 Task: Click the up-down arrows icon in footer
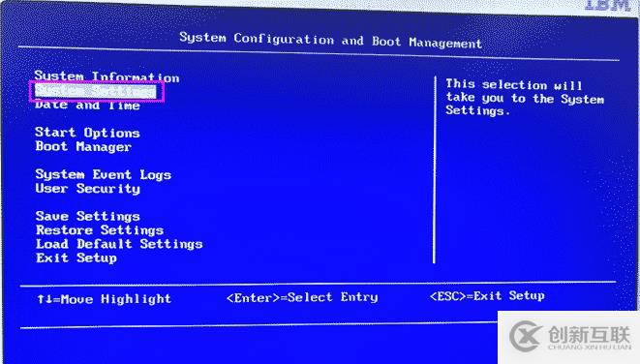click(x=45, y=299)
